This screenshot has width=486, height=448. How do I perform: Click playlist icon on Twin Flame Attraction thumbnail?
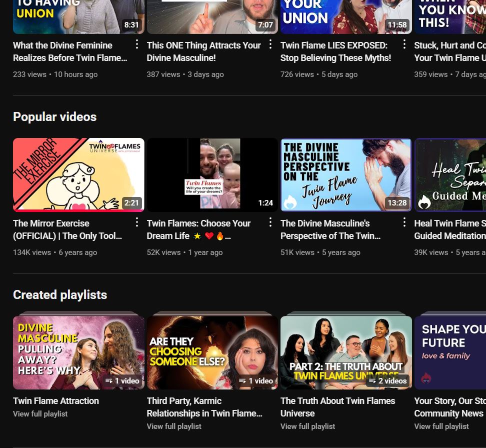point(109,381)
